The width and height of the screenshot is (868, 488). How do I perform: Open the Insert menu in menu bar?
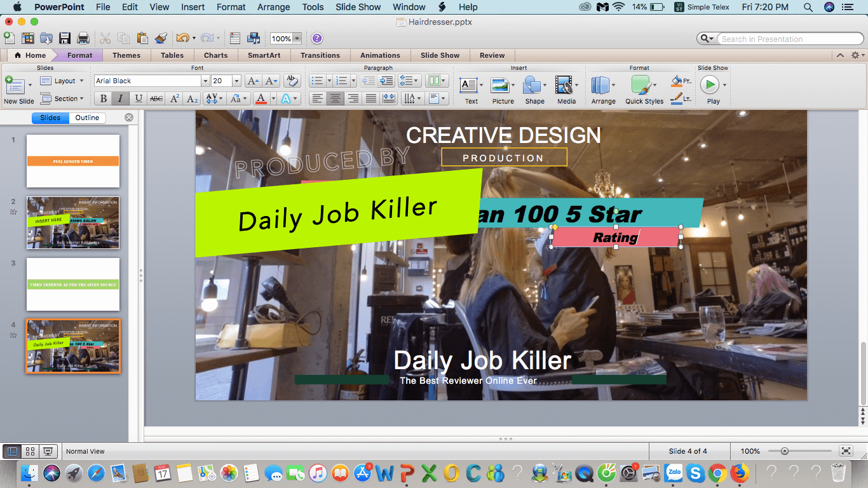pos(193,7)
